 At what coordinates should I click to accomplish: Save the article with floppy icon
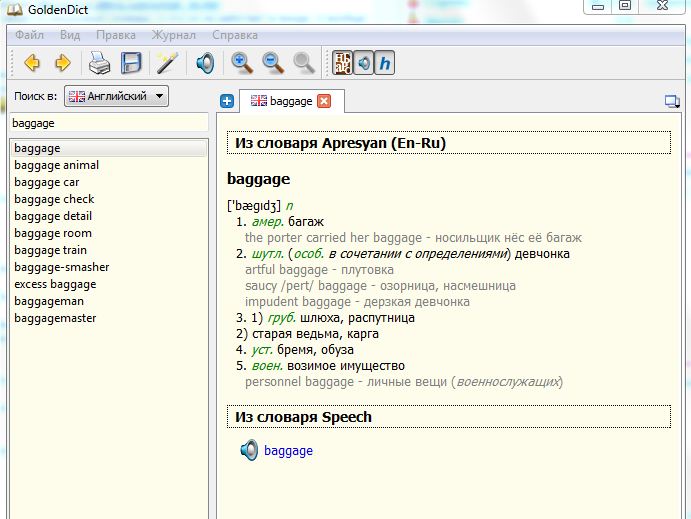coord(131,63)
